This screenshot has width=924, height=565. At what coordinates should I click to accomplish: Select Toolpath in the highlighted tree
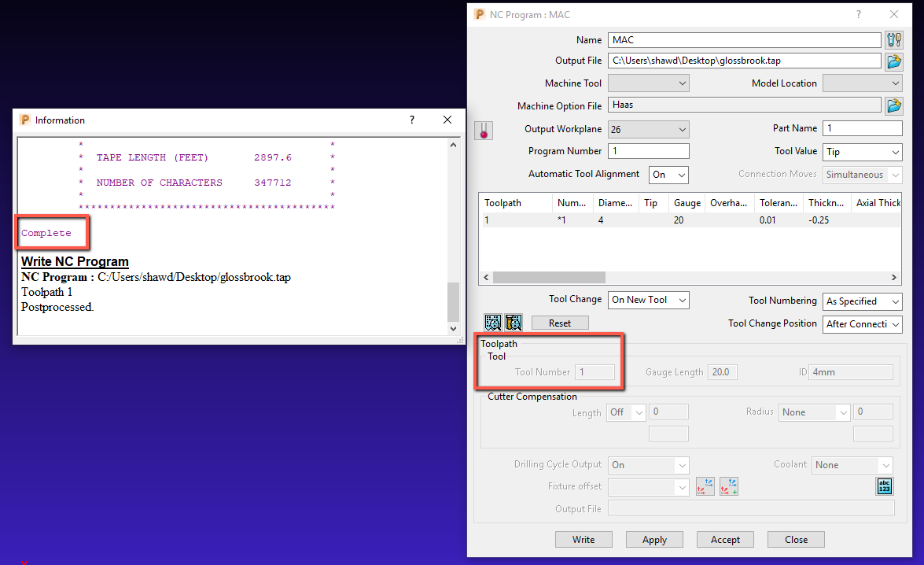tap(499, 343)
